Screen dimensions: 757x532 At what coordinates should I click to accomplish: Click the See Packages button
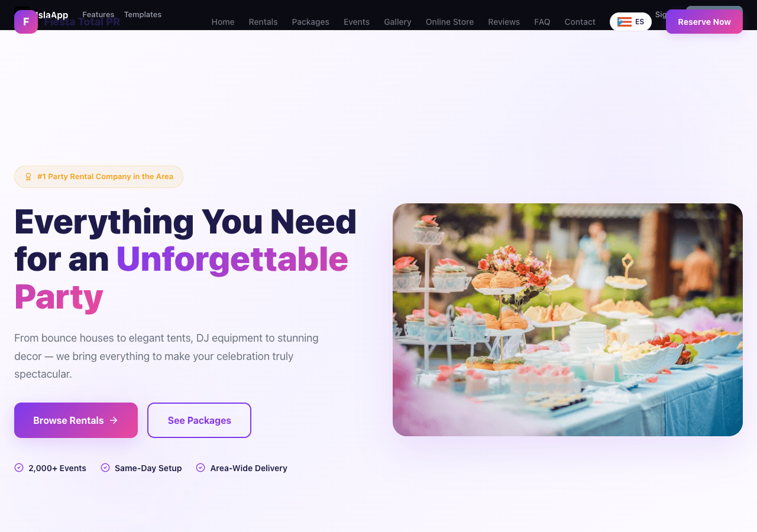(199, 420)
